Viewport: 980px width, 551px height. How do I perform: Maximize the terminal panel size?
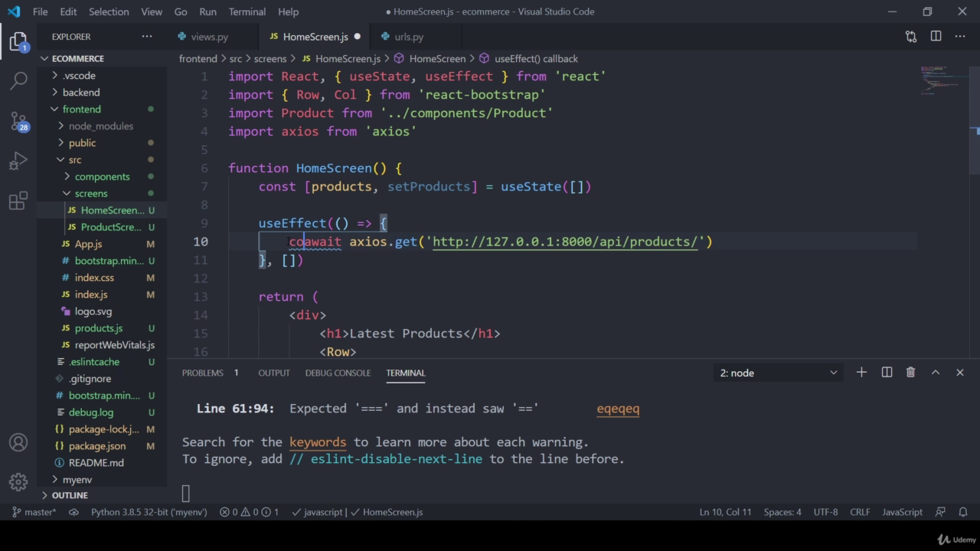935,373
